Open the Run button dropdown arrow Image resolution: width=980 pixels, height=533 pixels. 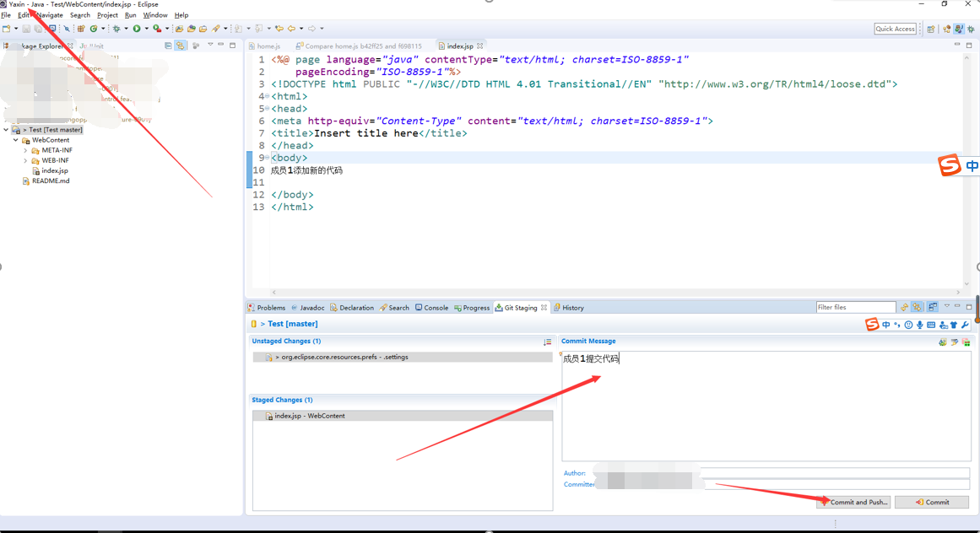tap(146, 29)
